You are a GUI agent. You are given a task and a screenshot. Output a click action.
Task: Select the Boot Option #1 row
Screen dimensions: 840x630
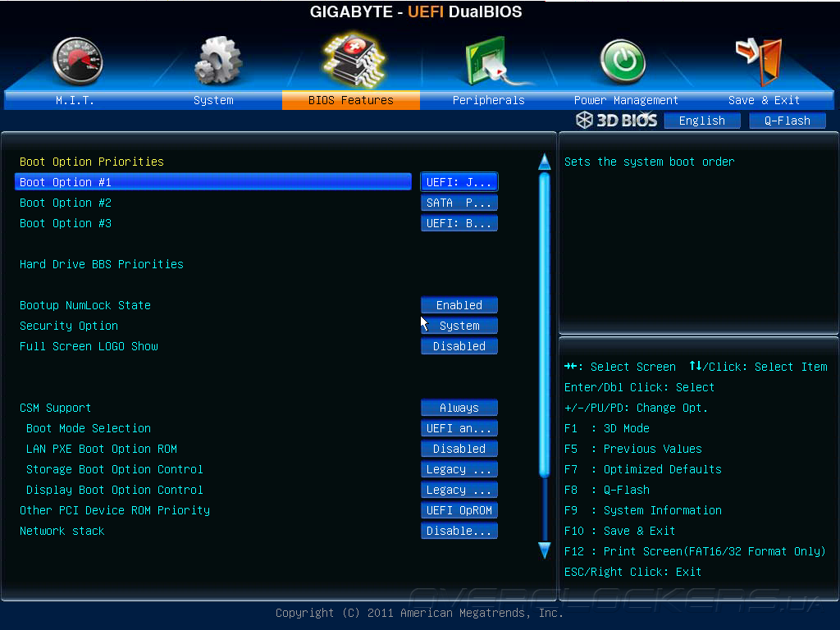click(213, 182)
